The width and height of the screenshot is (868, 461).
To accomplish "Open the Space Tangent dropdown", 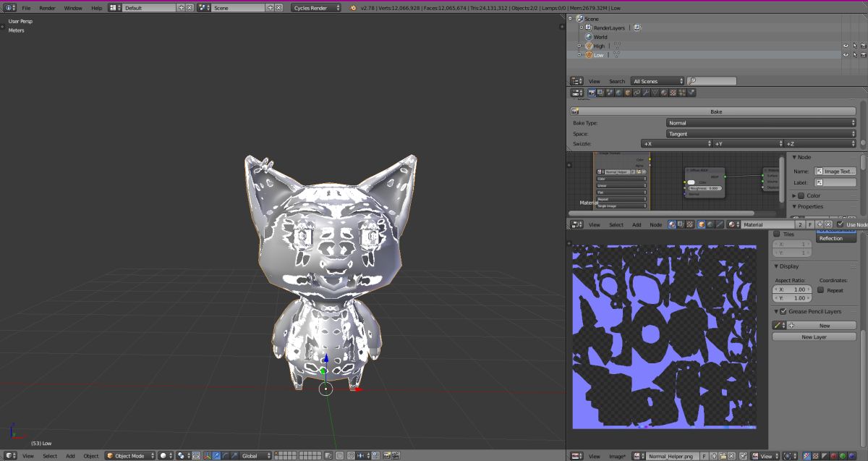I will [x=762, y=134].
